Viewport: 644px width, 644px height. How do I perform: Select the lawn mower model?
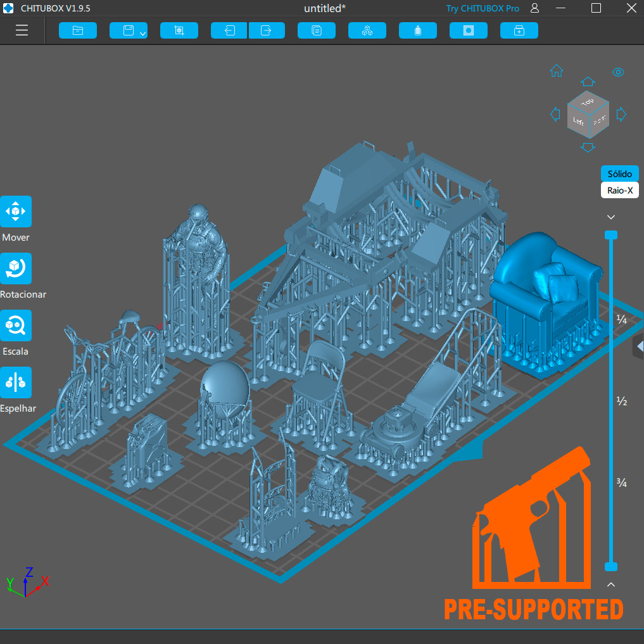coord(415,415)
